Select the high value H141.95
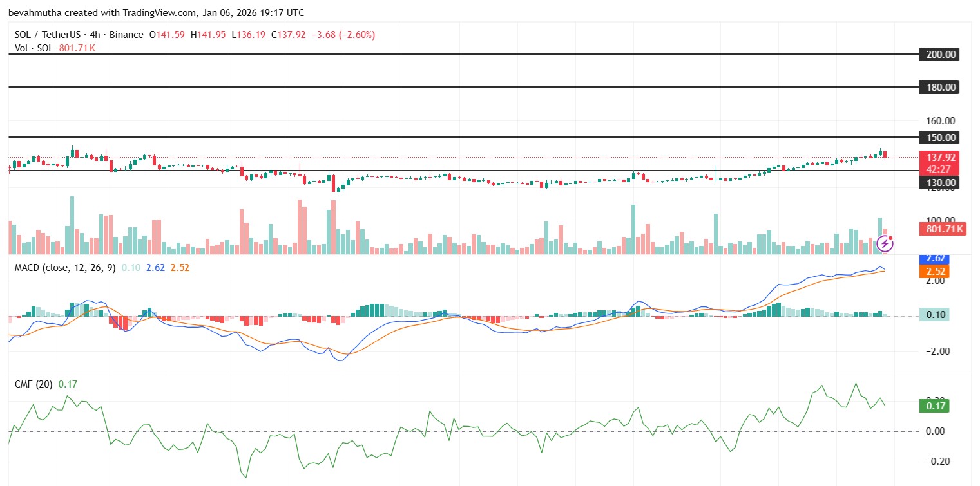The image size is (980, 486). (209, 35)
